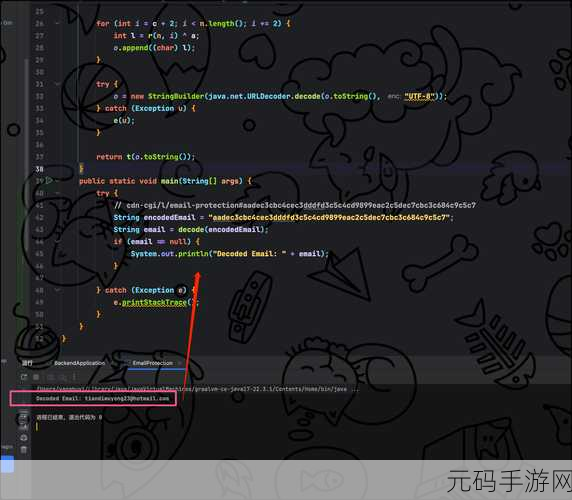
Task: Open the more options icon in the Run toolbar
Action: 74,377
